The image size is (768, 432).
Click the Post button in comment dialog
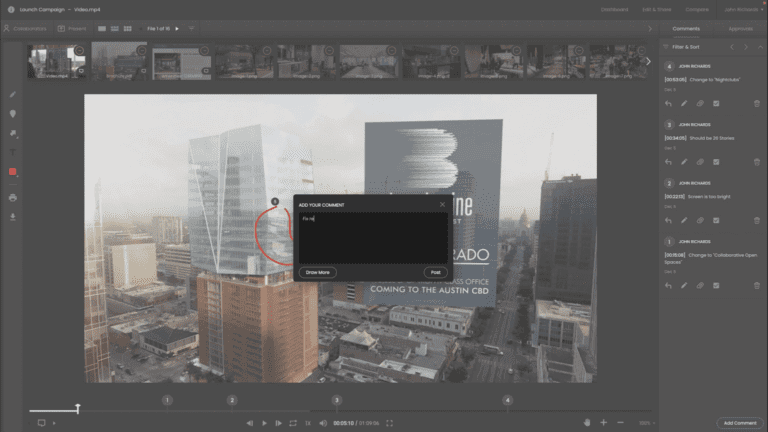click(435, 272)
